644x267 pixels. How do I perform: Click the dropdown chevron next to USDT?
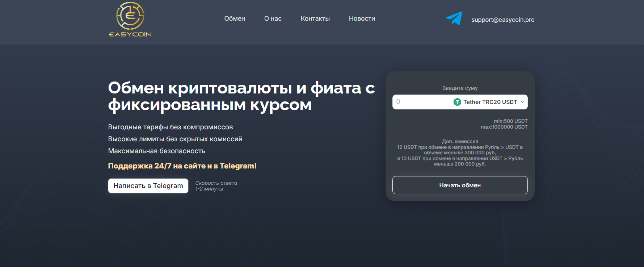point(522,102)
